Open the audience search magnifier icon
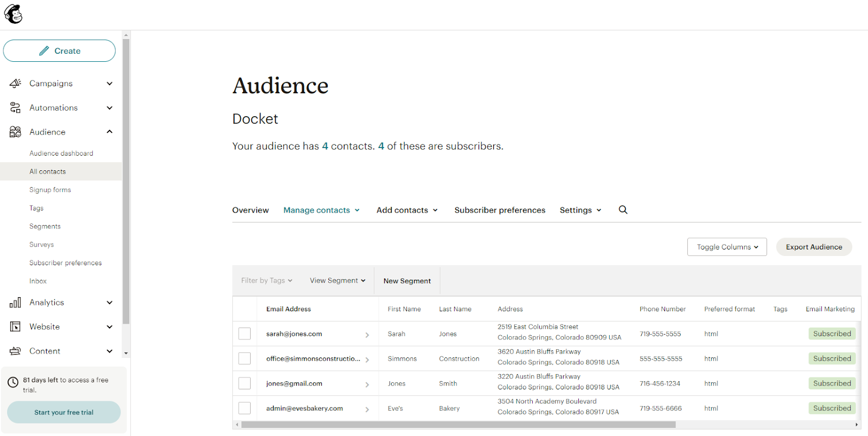Screen dimensions: 868x436 coord(623,210)
